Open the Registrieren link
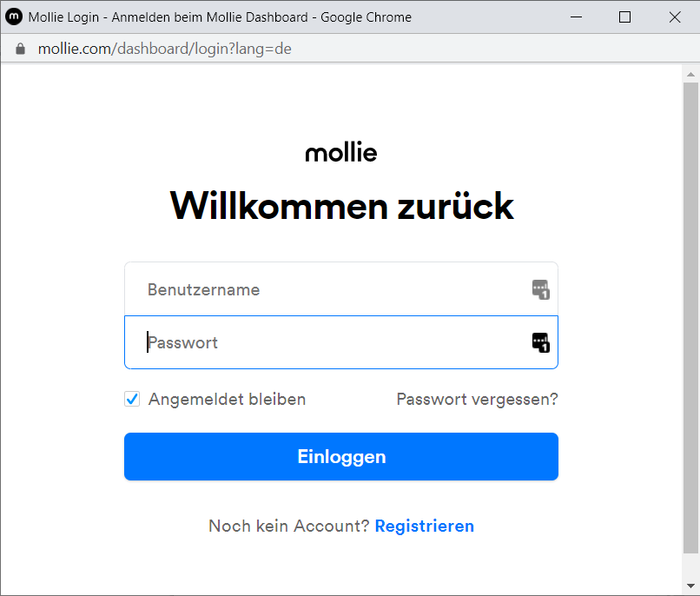The width and height of the screenshot is (700, 596). point(424,526)
